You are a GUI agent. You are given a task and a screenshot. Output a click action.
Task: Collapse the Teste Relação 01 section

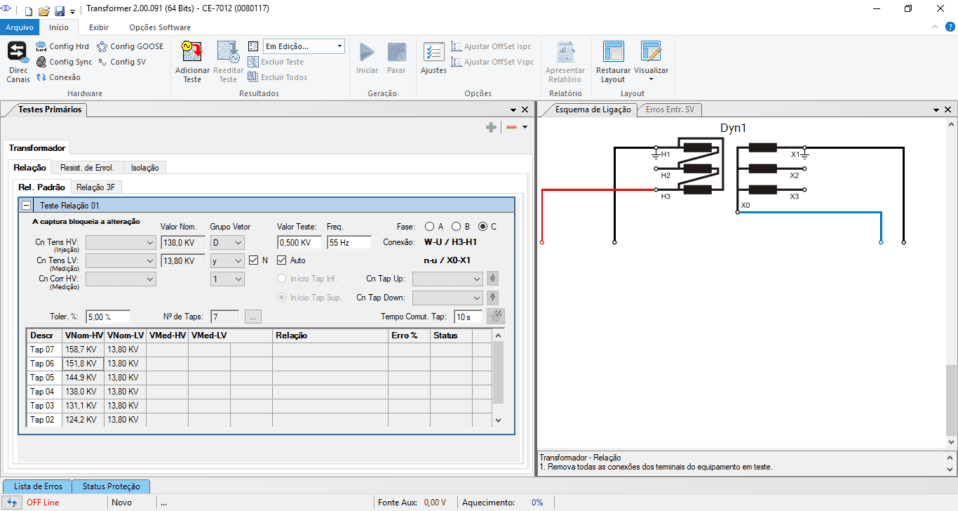(x=27, y=205)
